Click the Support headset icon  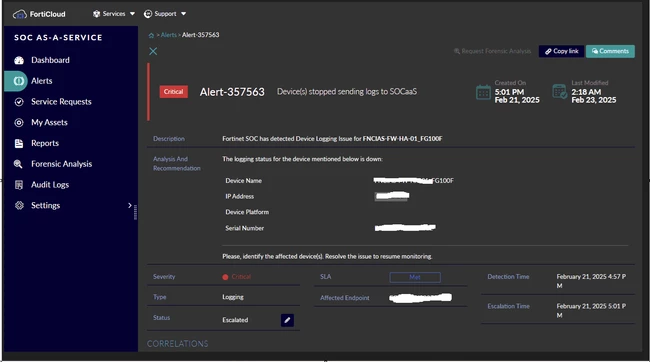[x=148, y=14]
